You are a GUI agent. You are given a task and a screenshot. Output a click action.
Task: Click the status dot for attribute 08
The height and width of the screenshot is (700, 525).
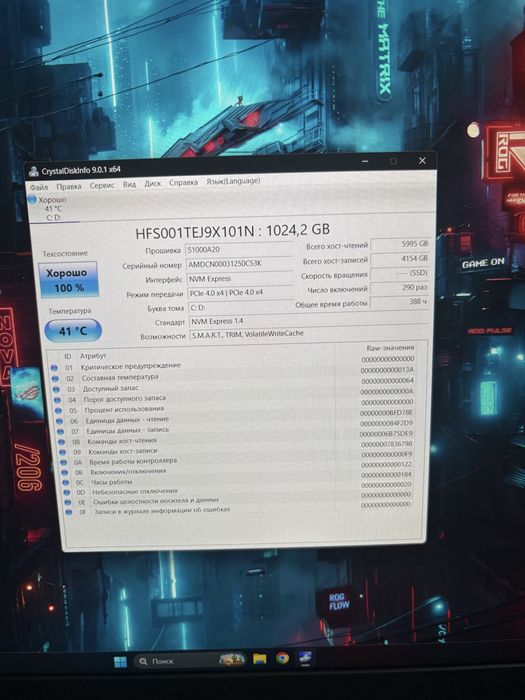(62, 442)
